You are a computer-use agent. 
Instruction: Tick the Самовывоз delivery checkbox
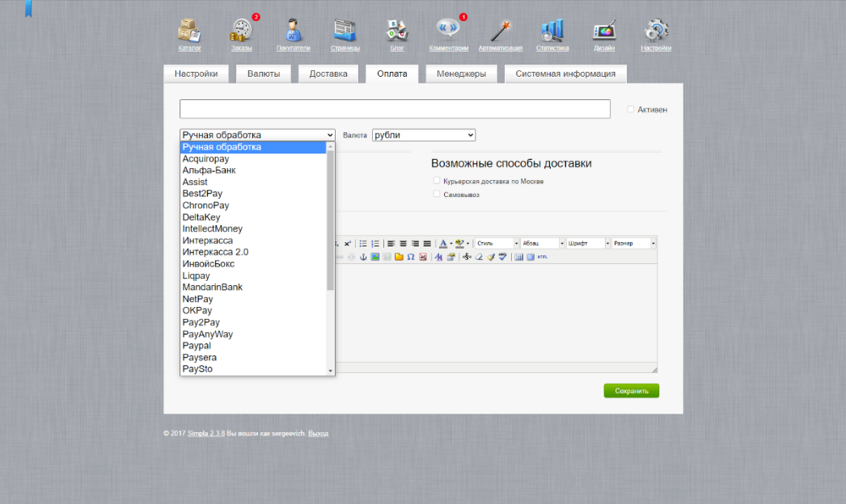tap(437, 194)
